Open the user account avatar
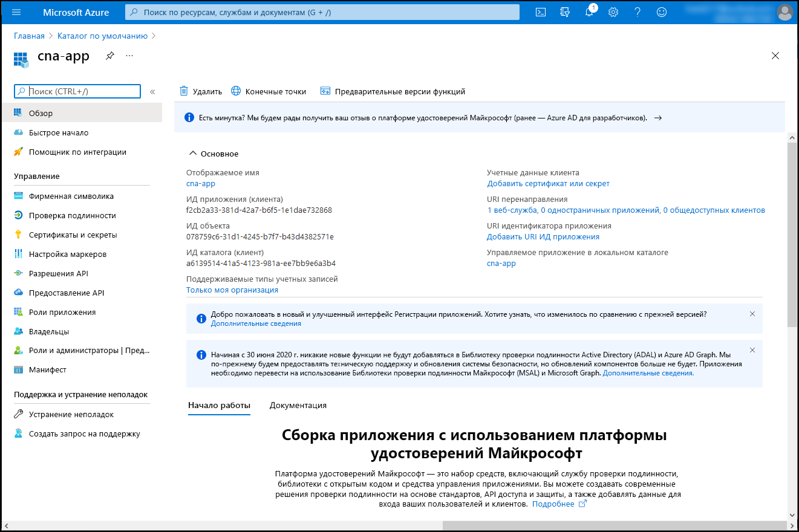 tap(785, 12)
